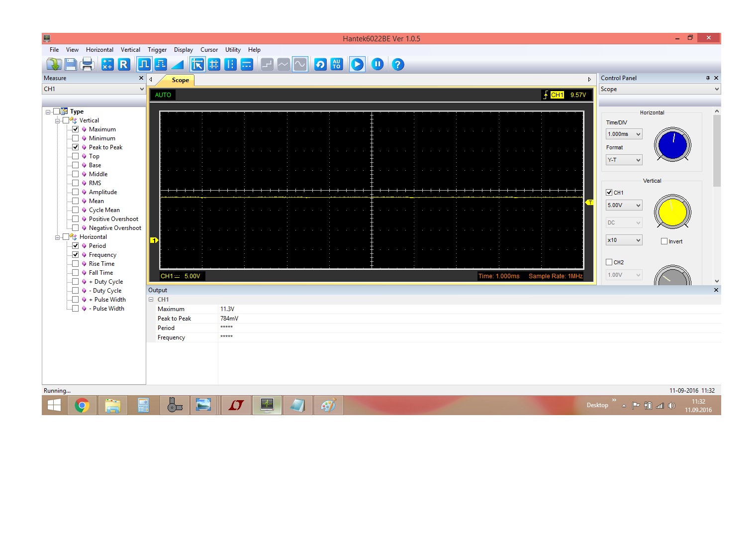Open the Time/DIV 1.000ms dropdown
The image size is (756, 550).
624,134
